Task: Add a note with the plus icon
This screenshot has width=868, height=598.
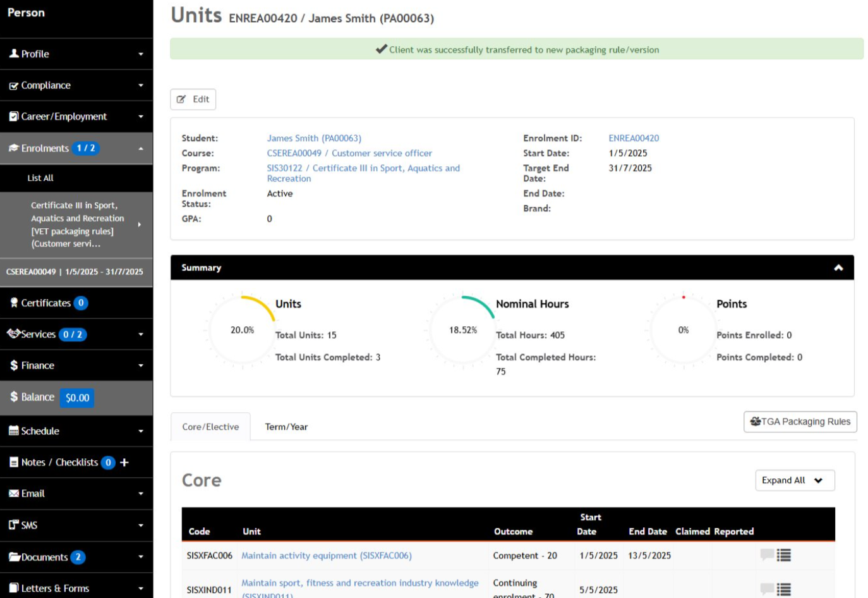Action: pyautogui.click(x=124, y=463)
